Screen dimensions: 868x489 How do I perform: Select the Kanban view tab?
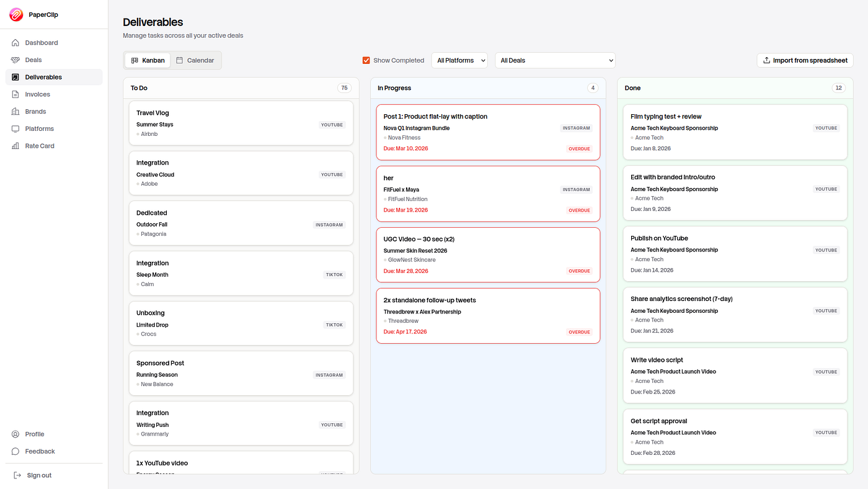(148, 60)
